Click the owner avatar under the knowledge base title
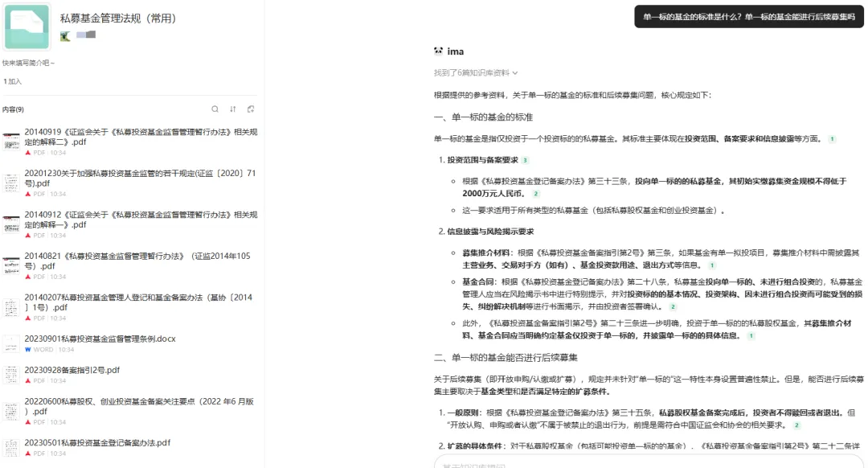 tap(65, 36)
